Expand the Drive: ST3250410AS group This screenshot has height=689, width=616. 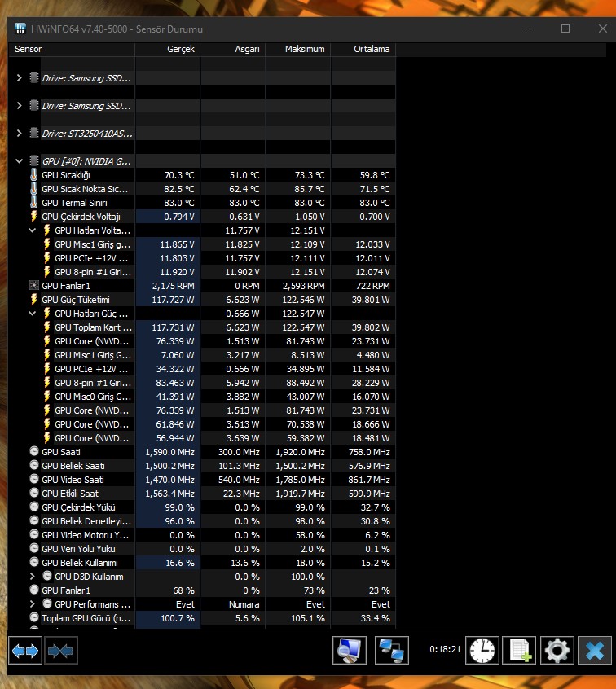tap(19, 133)
